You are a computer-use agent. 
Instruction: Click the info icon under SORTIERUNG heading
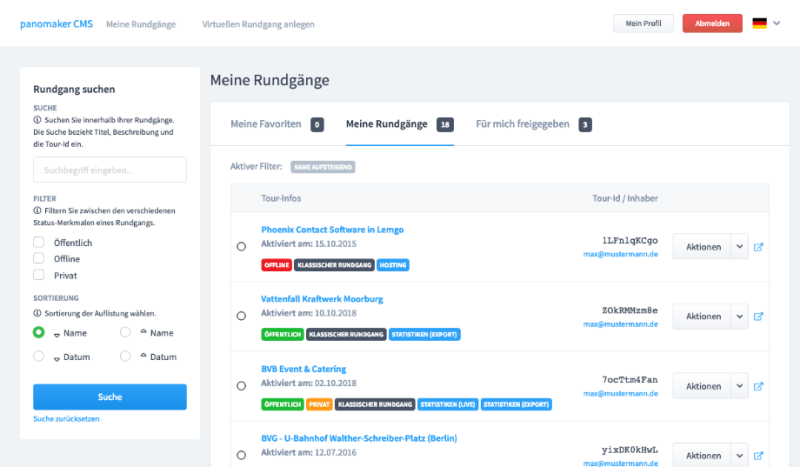pos(37,313)
